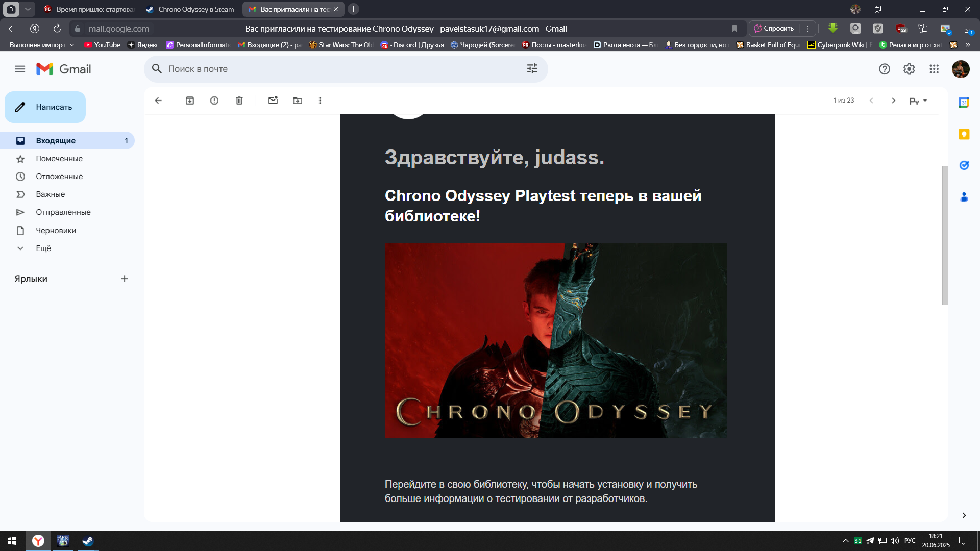Expand the tab group dropdown chevron
The height and width of the screenshot is (551, 980).
pyautogui.click(x=28, y=9)
